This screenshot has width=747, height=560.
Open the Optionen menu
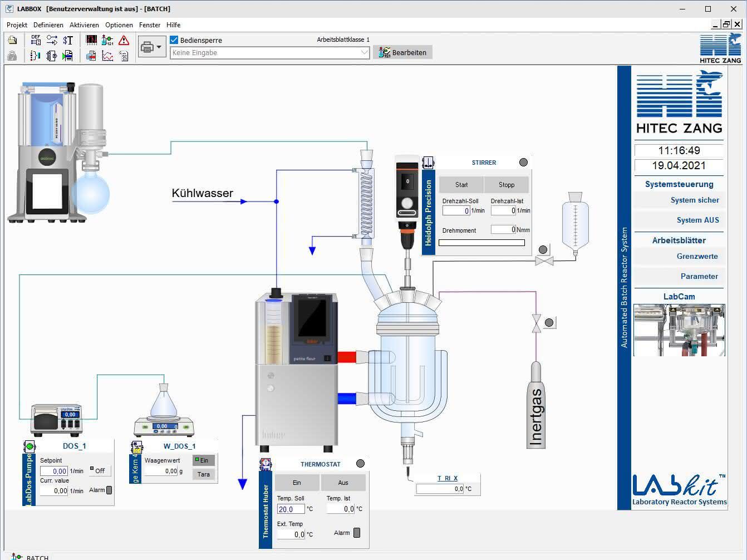point(119,25)
